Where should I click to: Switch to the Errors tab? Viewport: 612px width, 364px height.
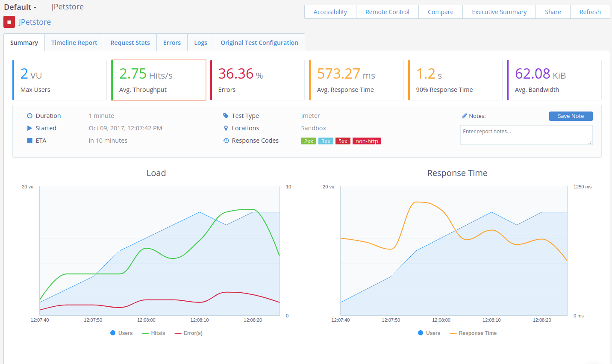coord(172,43)
